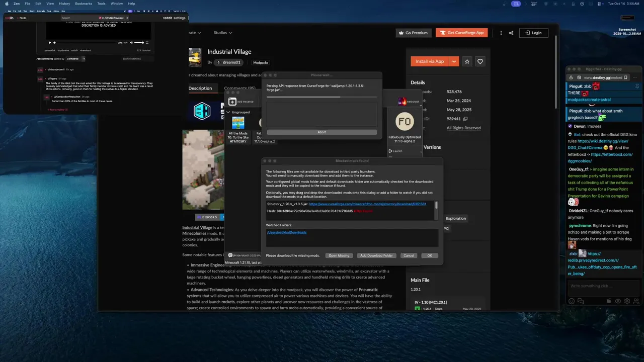644x362 pixels.
Task: Click Add Download Folder button
Action: pyautogui.click(x=376, y=255)
